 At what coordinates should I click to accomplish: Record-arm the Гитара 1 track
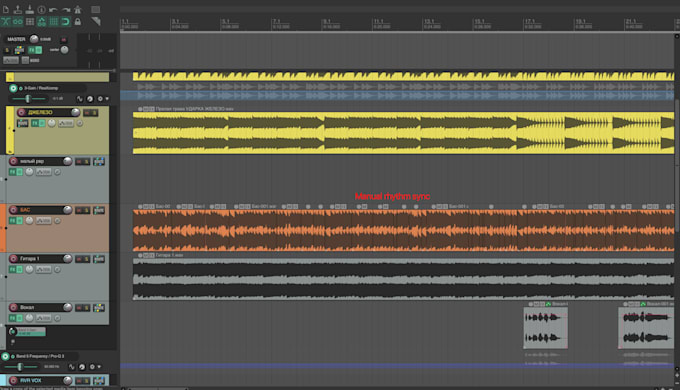(13, 259)
